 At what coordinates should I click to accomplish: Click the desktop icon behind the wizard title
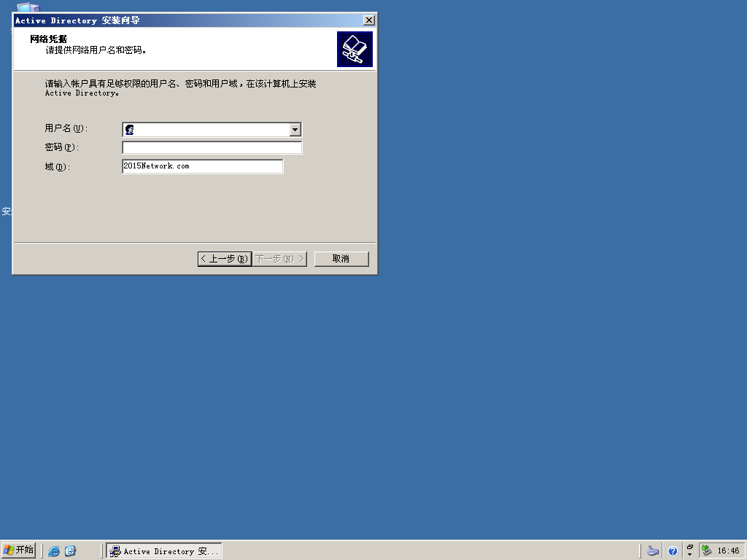[x=28, y=7]
